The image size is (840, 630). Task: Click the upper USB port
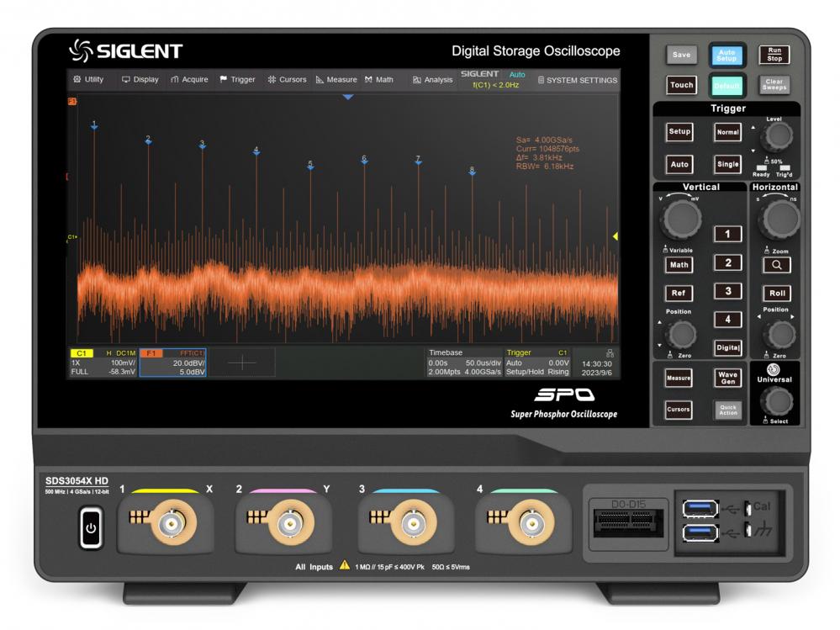pyautogui.click(x=700, y=507)
